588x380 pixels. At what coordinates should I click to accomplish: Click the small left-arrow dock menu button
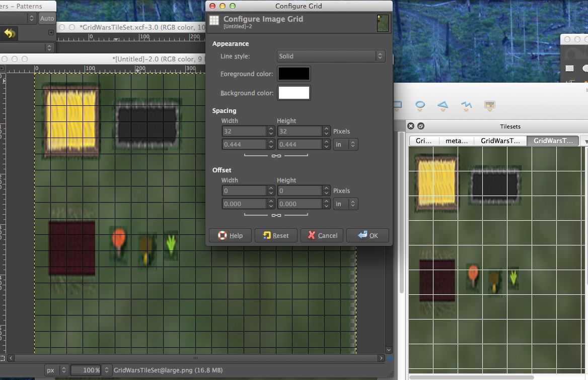tap(51, 33)
